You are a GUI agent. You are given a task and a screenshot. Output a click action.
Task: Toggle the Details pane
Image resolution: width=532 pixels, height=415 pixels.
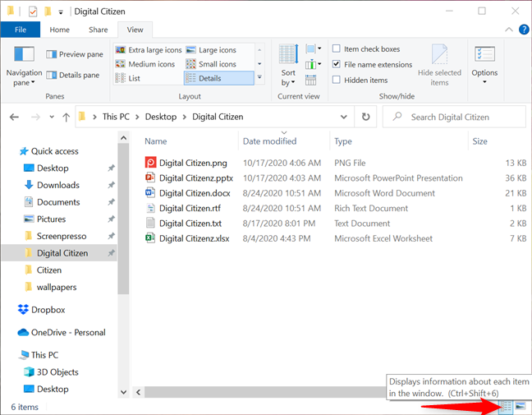[x=73, y=75]
